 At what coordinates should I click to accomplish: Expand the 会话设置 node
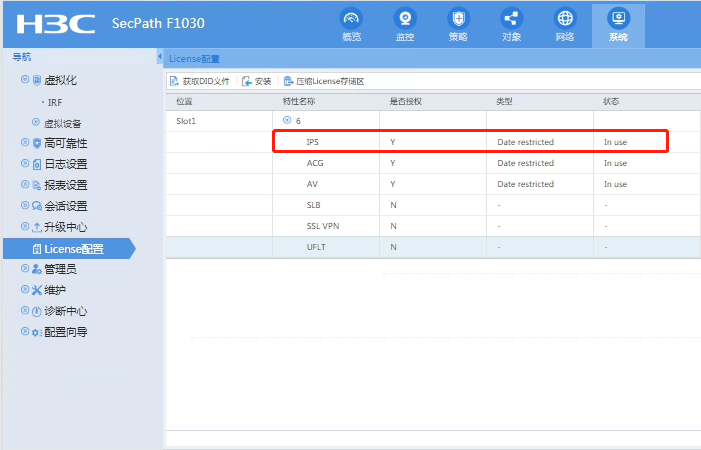25,206
